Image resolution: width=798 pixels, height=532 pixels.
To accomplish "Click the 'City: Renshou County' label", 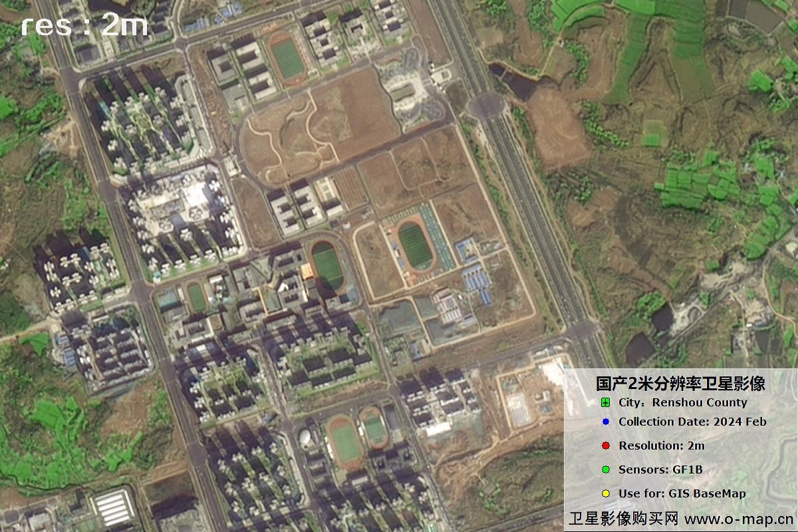I will [682, 402].
